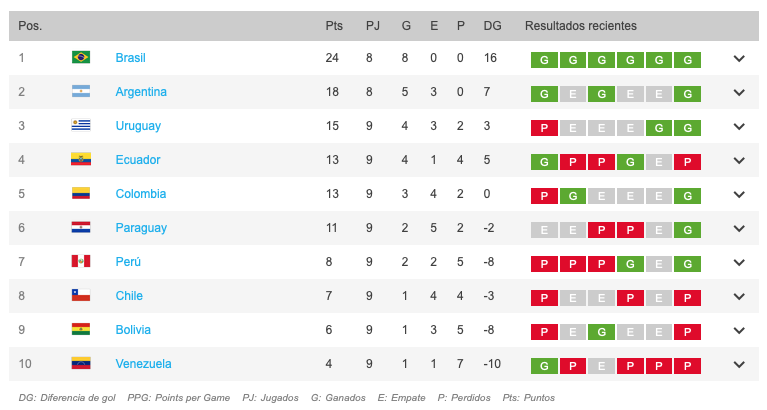The height and width of the screenshot is (410, 767).
Task: Open the Perú row dropdown arrow
Action: pyautogui.click(x=739, y=262)
